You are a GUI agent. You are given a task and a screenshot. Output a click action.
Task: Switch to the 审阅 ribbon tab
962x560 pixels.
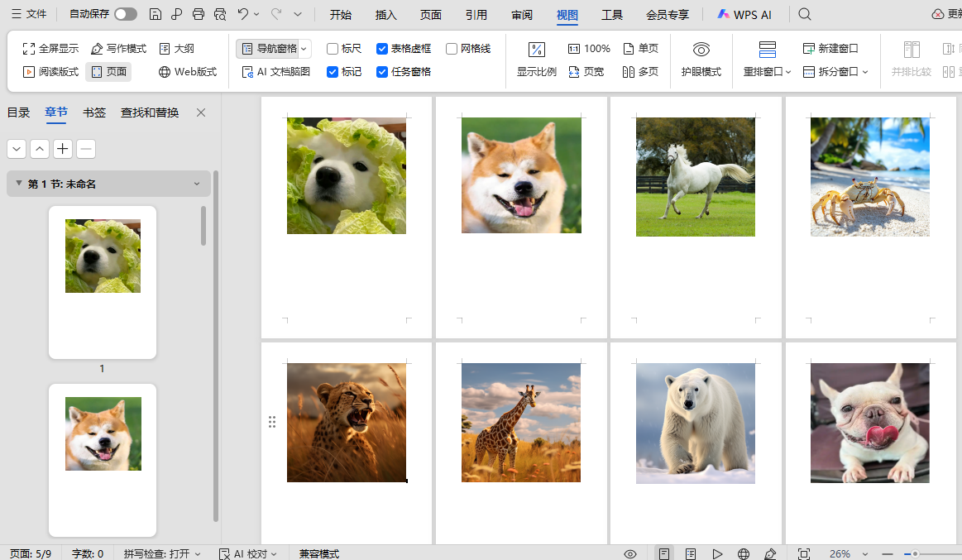pyautogui.click(x=522, y=15)
